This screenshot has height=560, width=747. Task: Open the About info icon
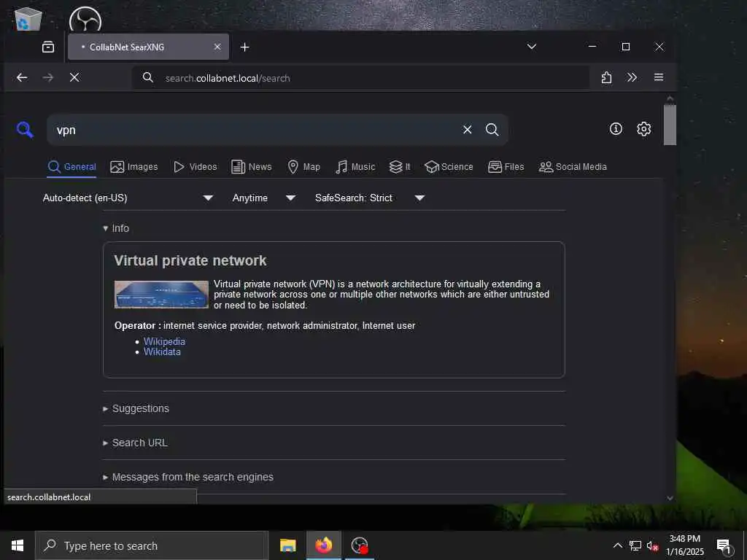click(x=616, y=129)
